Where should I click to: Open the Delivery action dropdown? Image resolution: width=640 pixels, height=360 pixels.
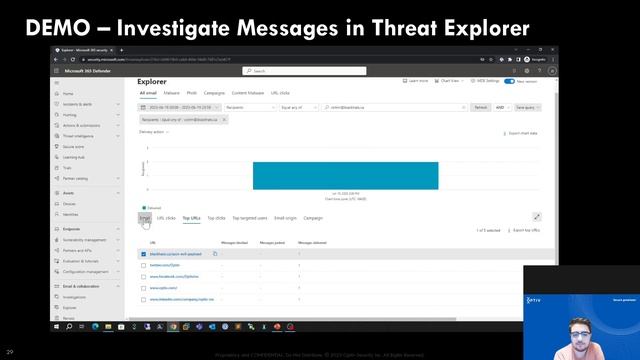(x=154, y=132)
